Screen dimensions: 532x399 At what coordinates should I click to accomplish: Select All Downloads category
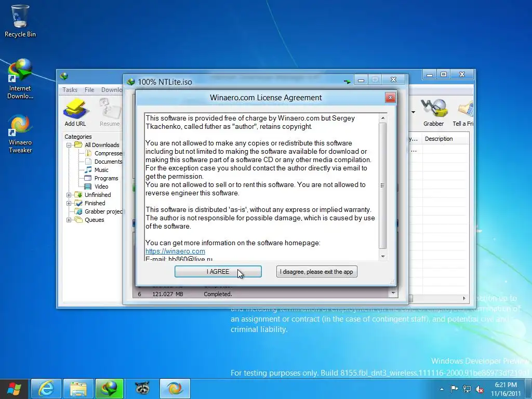coord(102,145)
